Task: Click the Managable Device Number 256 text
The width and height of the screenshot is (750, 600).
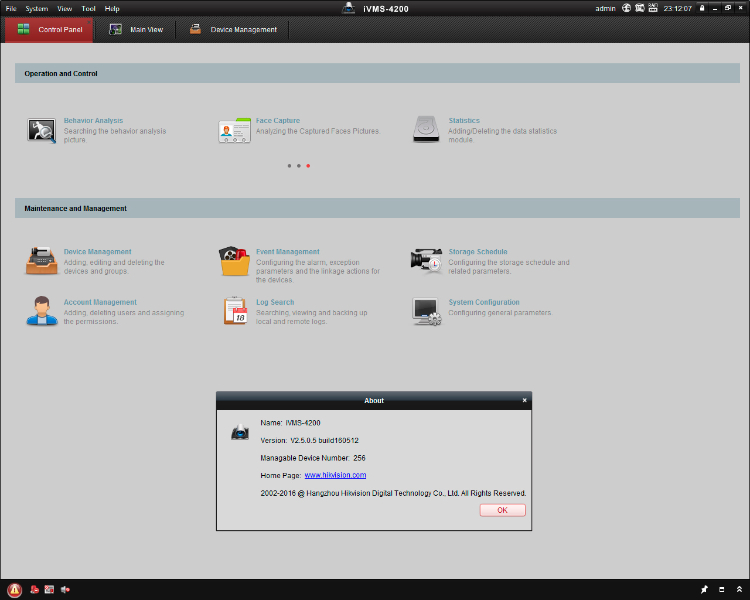Action: coord(313,458)
